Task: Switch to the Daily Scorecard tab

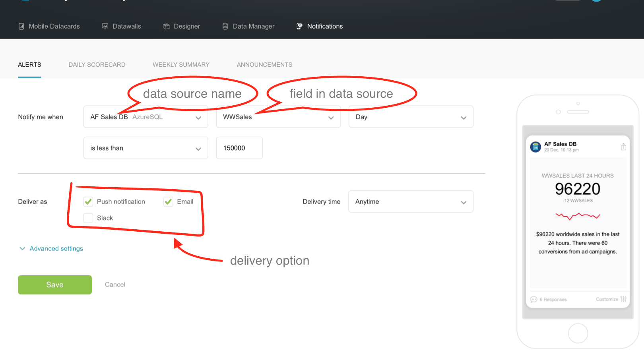Action: 97,65
